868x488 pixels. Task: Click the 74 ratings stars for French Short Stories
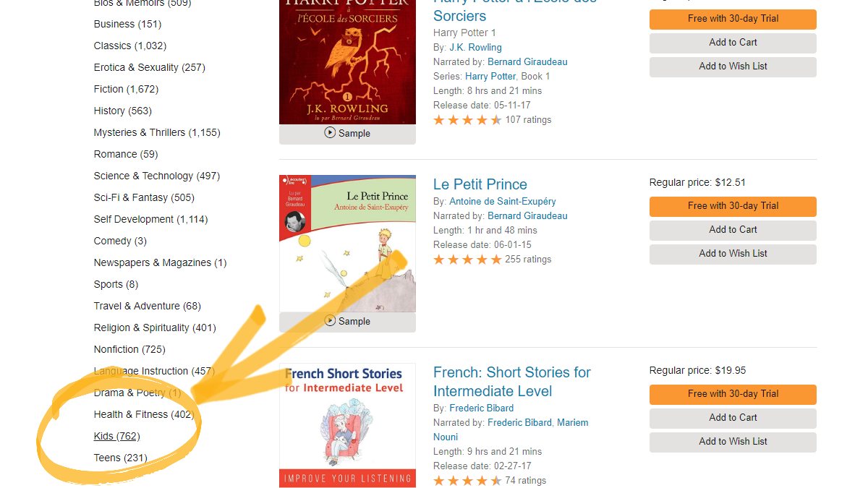click(x=468, y=480)
